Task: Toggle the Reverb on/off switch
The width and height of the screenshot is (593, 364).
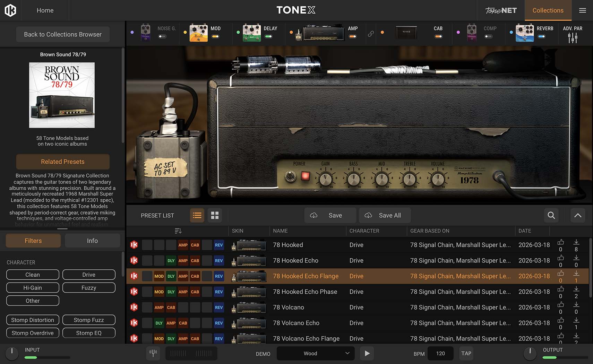Action: tap(541, 36)
